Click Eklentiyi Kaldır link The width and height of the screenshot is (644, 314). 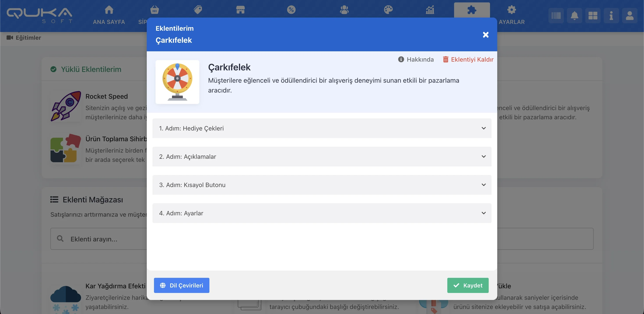[x=468, y=60]
